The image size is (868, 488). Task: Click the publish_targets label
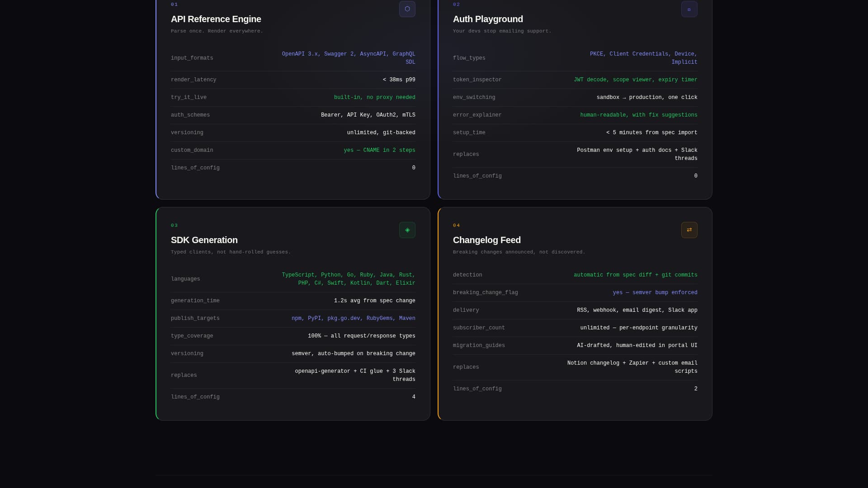click(x=195, y=319)
